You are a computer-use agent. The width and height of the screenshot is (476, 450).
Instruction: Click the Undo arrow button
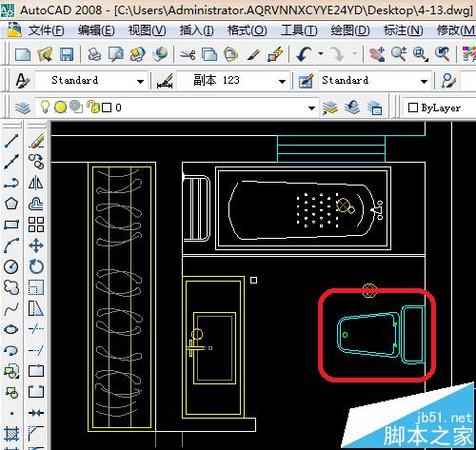(304, 54)
